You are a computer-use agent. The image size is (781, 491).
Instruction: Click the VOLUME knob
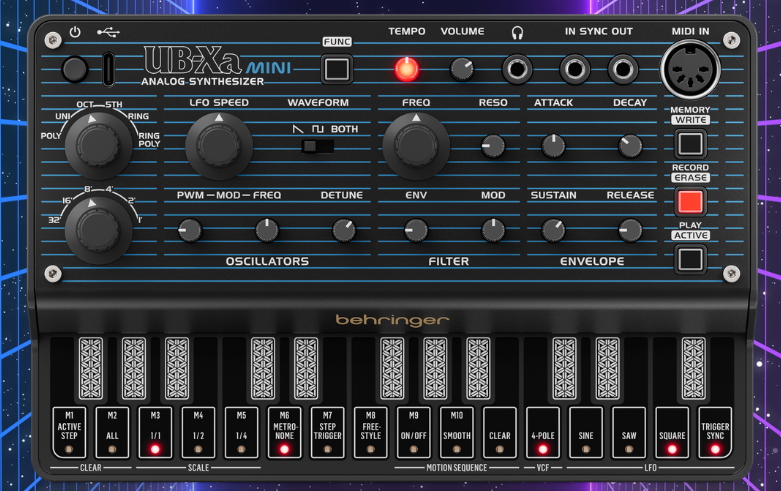point(461,68)
